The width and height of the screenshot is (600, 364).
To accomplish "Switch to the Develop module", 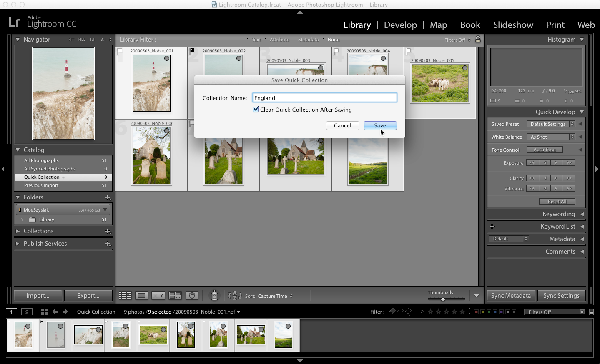I will click(400, 25).
